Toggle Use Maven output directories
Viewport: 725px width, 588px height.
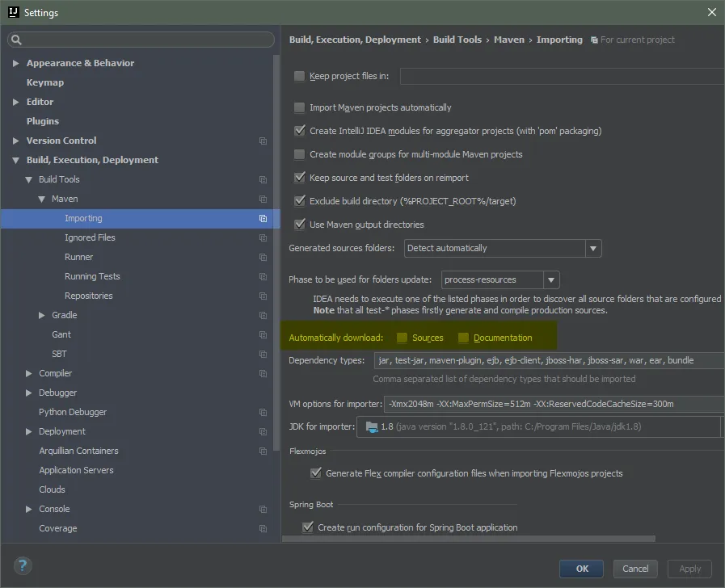coord(300,225)
